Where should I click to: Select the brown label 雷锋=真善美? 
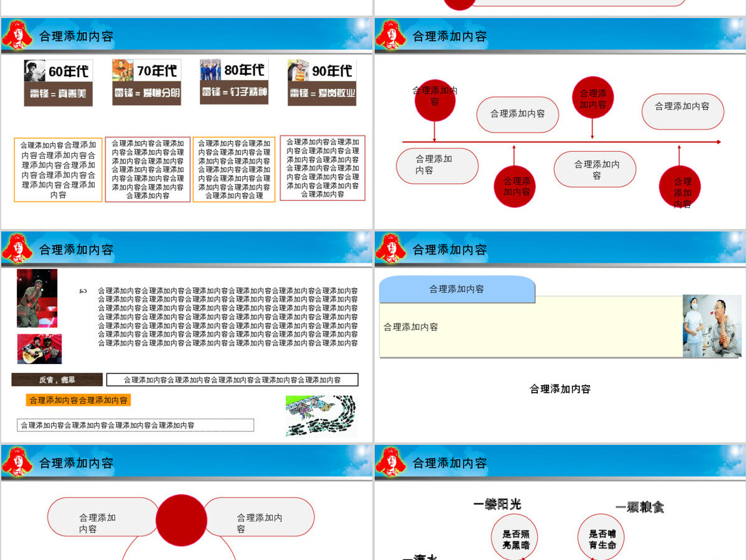(59, 94)
